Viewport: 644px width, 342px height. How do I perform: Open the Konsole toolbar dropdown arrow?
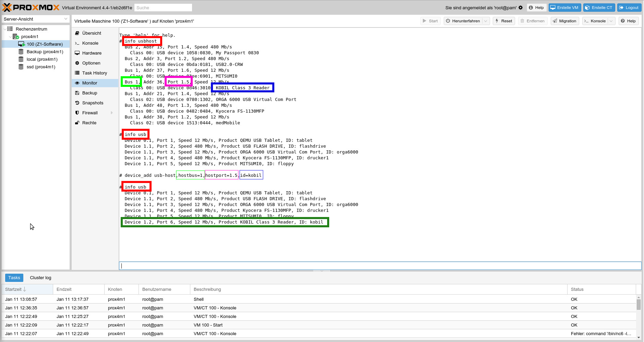tap(611, 21)
